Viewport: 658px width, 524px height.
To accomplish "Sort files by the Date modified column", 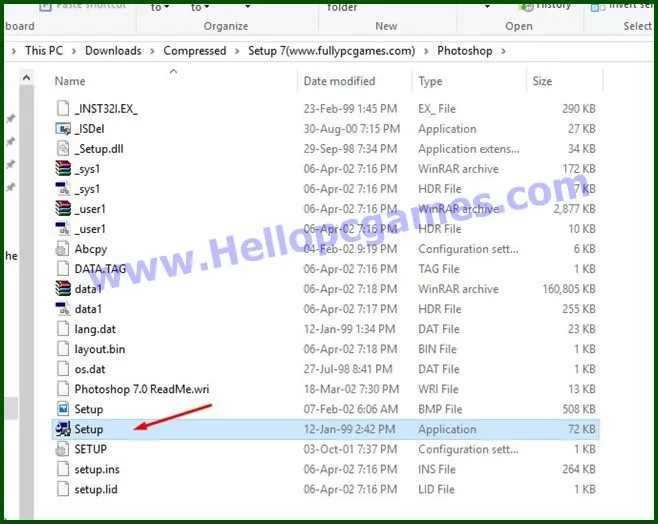I will (x=339, y=81).
